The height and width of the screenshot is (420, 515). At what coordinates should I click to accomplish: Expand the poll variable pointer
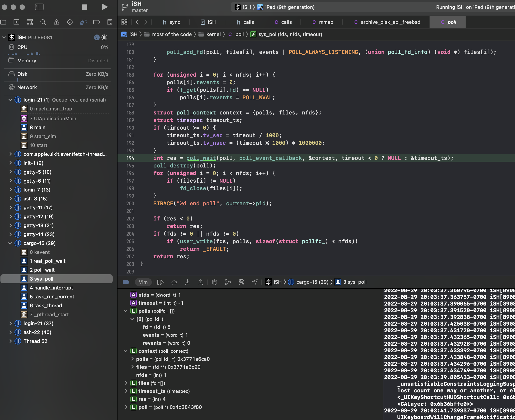click(126, 407)
